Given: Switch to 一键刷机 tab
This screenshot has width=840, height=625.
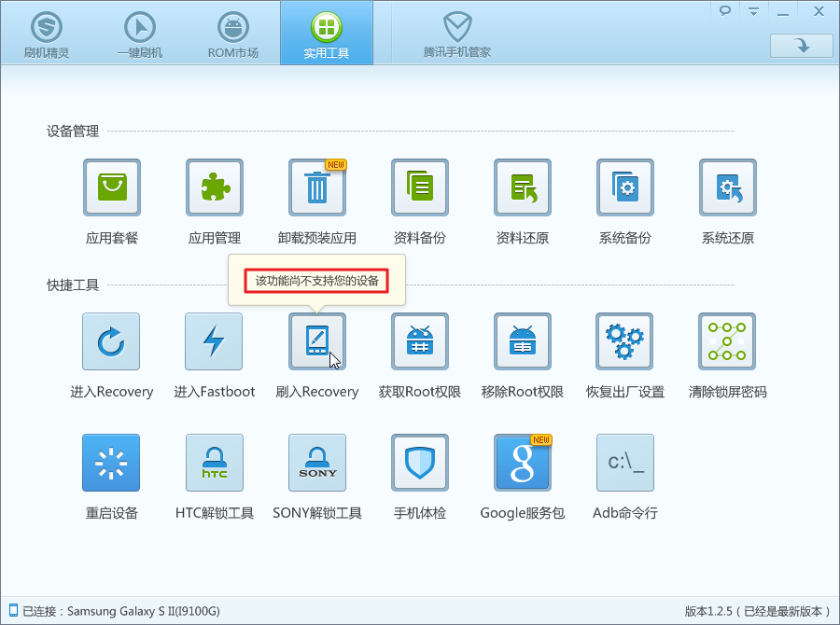Looking at the screenshot, I should pyautogui.click(x=140, y=34).
